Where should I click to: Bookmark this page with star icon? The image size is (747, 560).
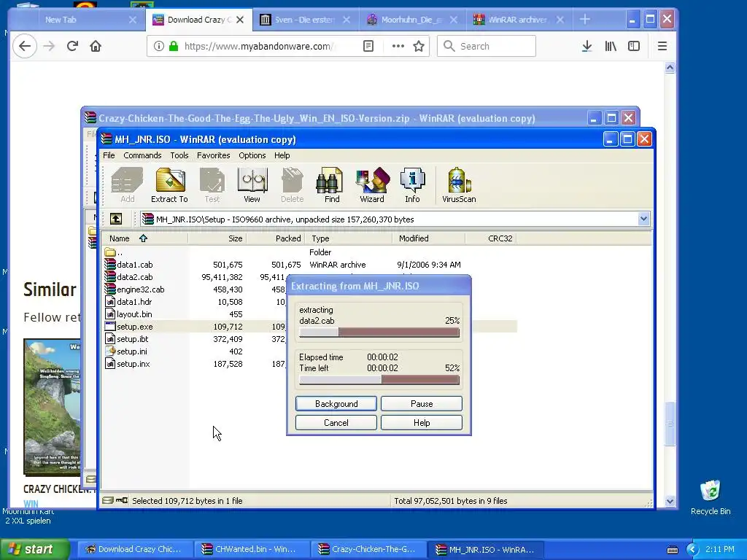(x=419, y=46)
